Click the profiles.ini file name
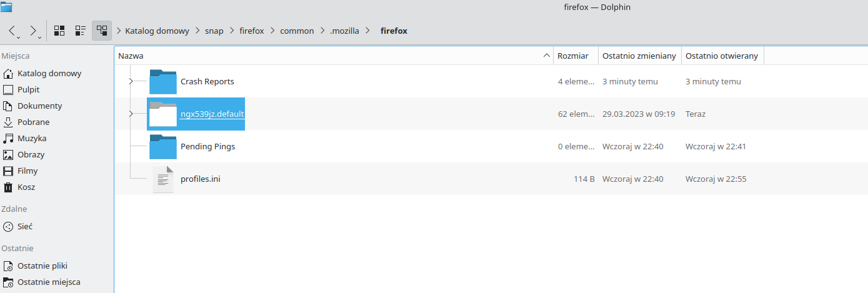The width and height of the screenshot is (868, 293). click(201, 179)
